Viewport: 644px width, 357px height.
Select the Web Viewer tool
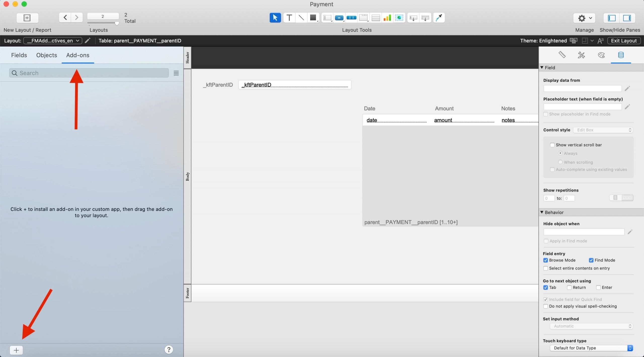[399, 18]
